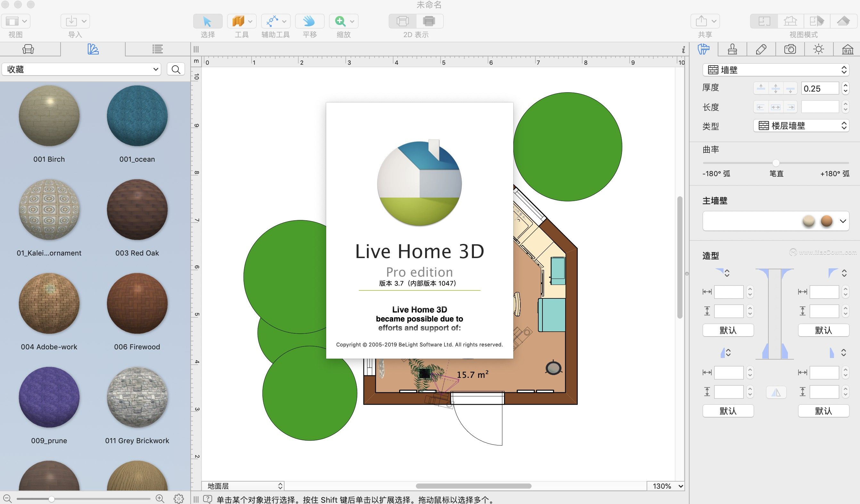860x504 pixels.
Task: Open the wall drawing tools
Action: (x=238, y=21)
